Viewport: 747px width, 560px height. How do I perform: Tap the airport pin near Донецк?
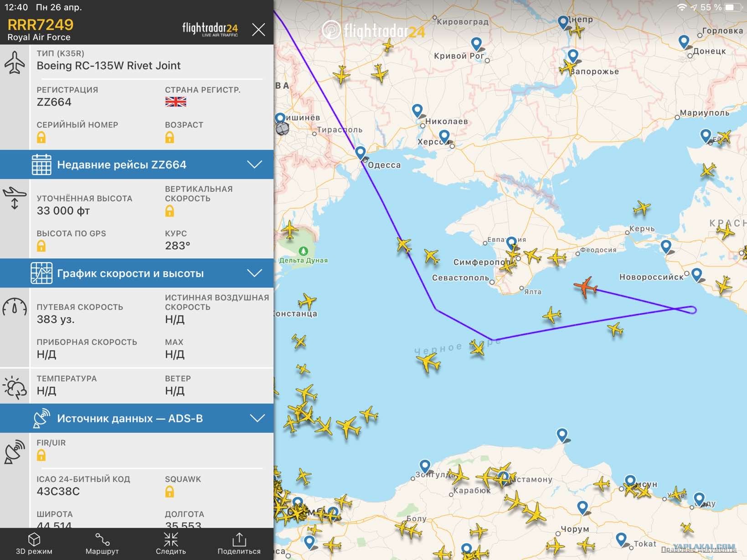point(684,41)
